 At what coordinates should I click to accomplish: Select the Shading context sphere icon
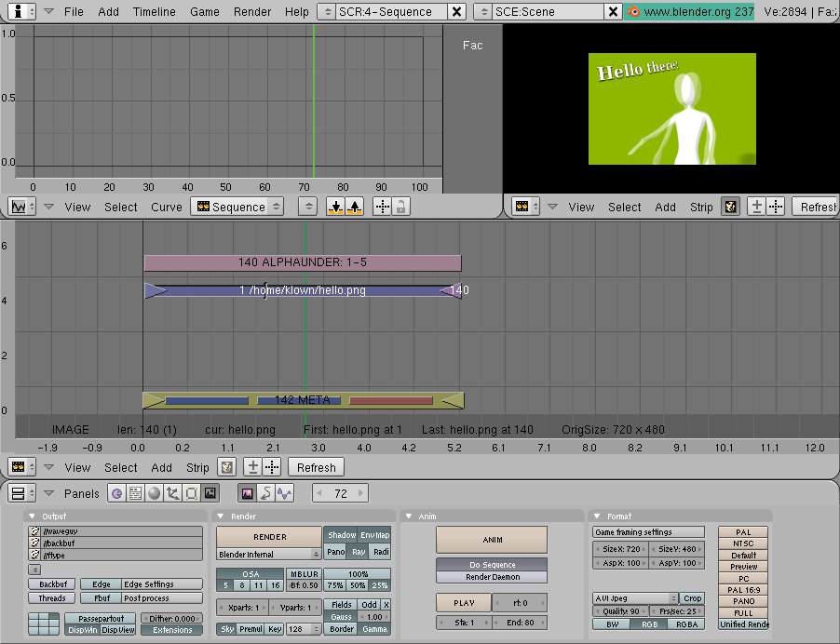(x=154, y=493)
